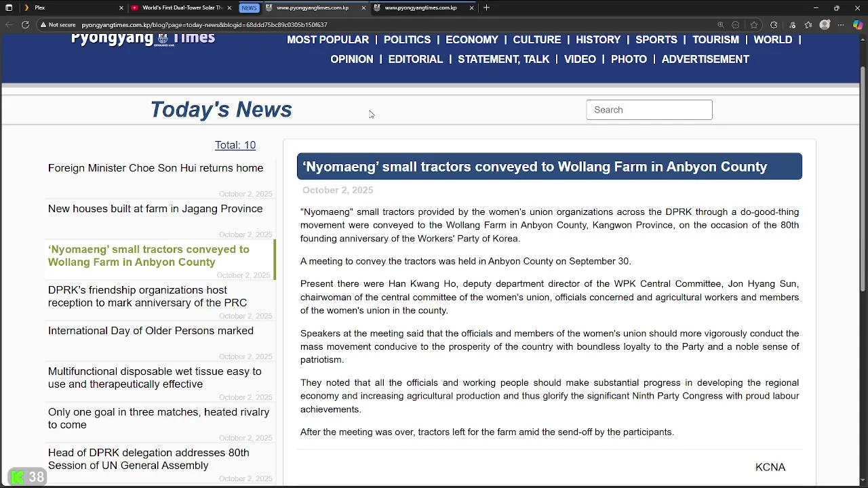This screenshot has height=488, width=868.
Task: Close the Plex tab
Action: 121,8
